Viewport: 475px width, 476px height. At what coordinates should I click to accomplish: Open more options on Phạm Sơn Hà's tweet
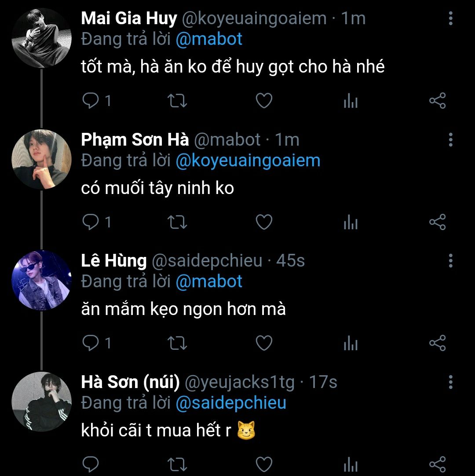(450, 140)
